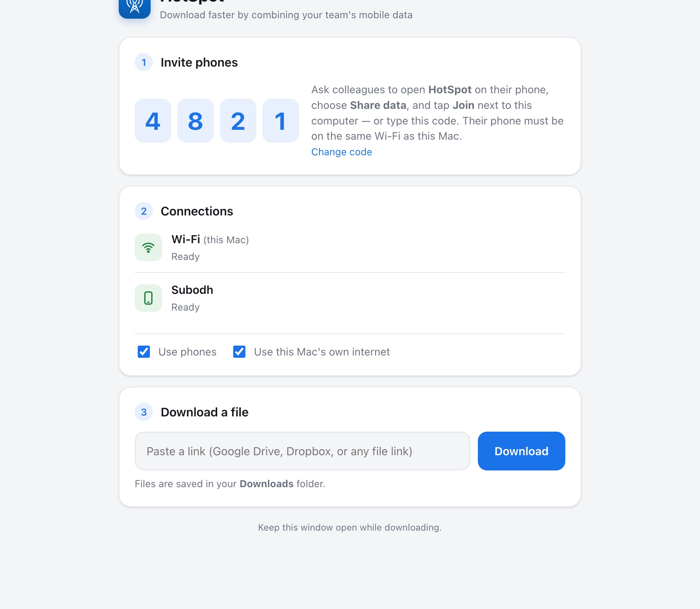The width and height of the screenshot is (700, 609).
Task: Click the code digit tile showing 4
Action: tap(153, 121)
